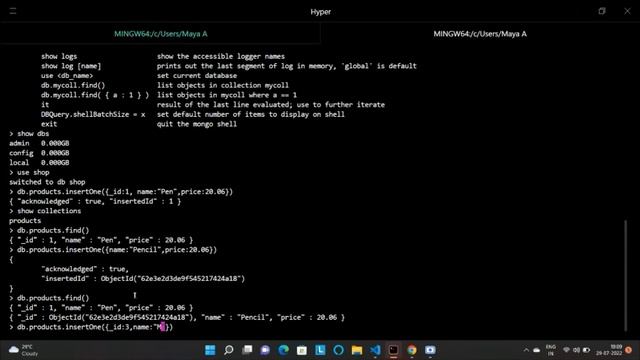
Task: Click the terminal vertical scrollbar
Action: (625, 276)
